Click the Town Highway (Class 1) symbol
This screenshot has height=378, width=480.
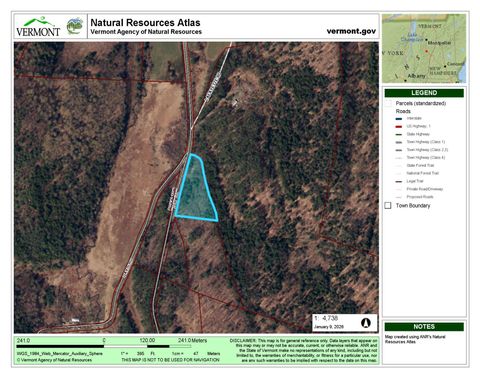coord(399,142)
